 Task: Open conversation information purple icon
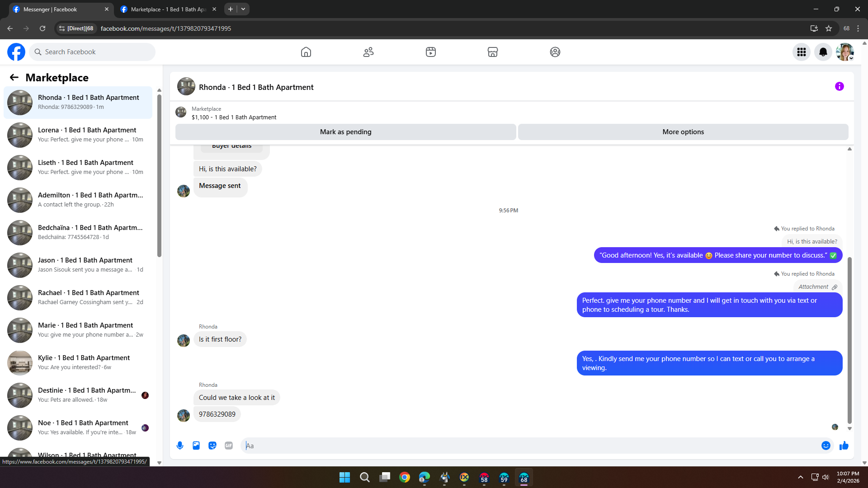839,86
